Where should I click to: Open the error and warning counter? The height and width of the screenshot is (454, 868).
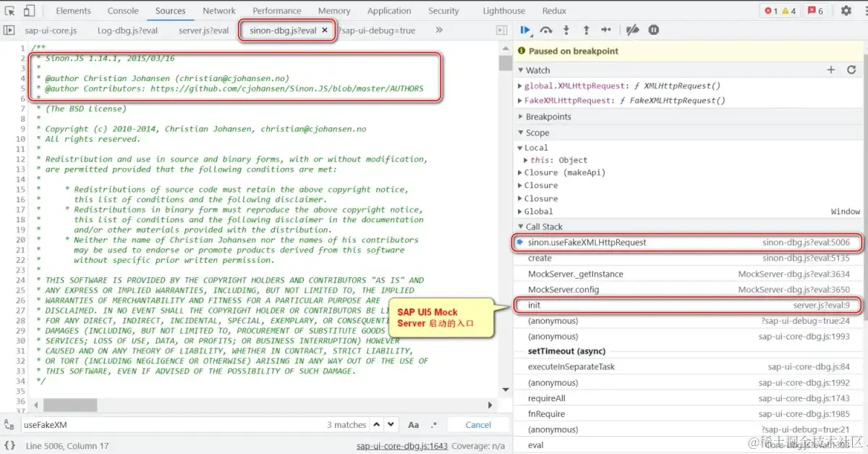[x=781, y=11]
